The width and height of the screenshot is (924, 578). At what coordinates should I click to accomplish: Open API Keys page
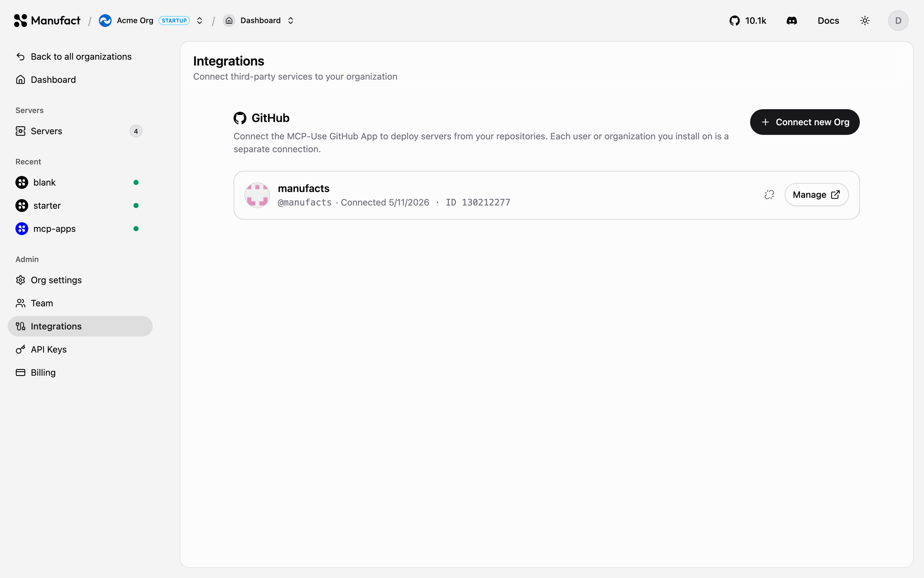pyautogui.click(x=80, y=349)
